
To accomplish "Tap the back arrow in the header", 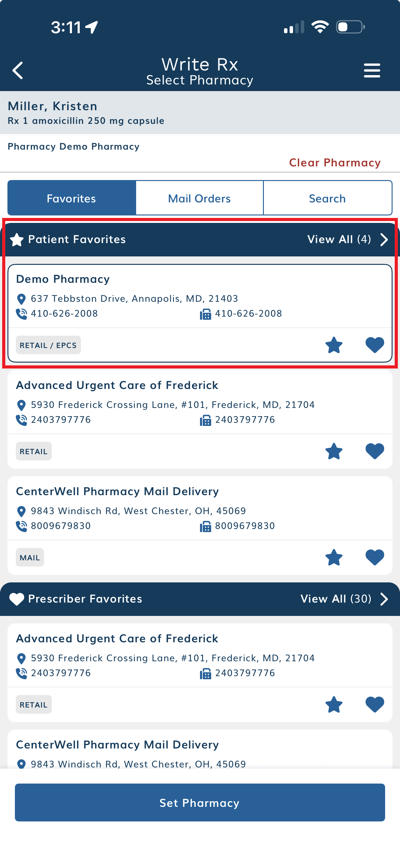I will 18,70.
